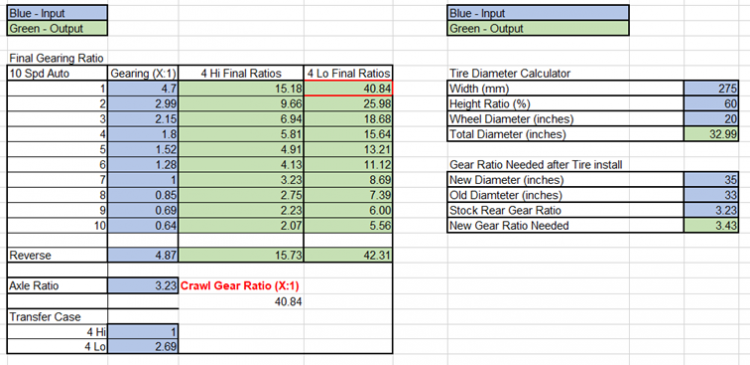Click the Reverse gearing input 4.87

pos(143,255)
